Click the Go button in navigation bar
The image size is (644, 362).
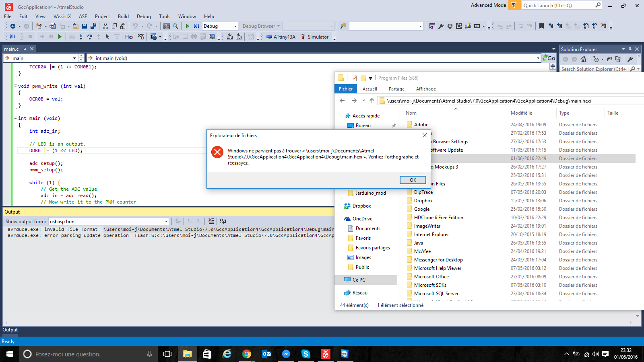point(549,58)
